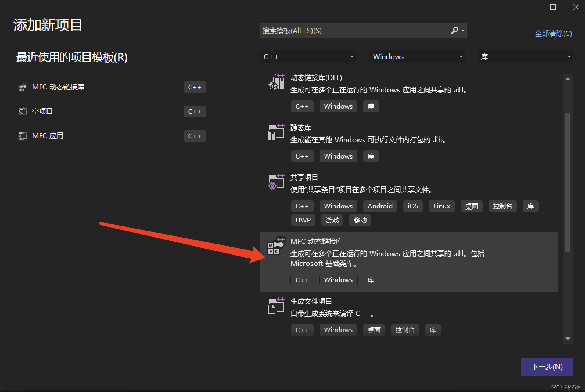
Task: Select MFC 应用 in recent templates
Action: (48, 136)
